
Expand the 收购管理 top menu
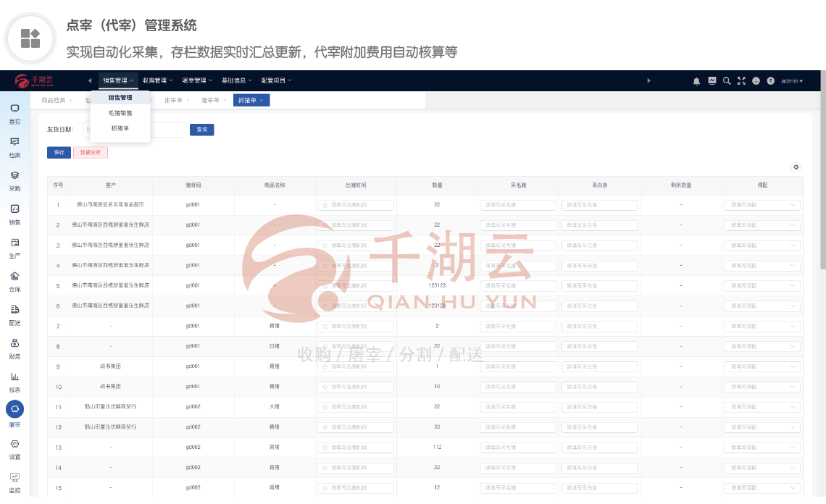point(157,80)
